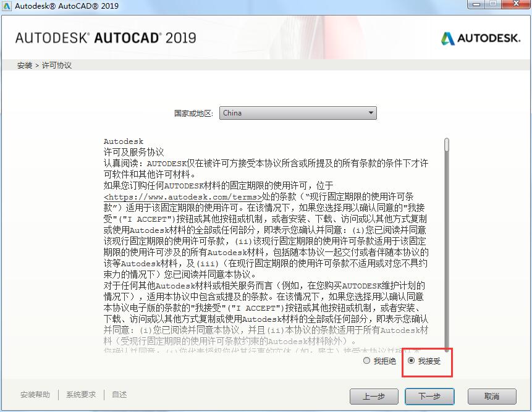Select the 我拒绝 radio button

pyautogui.click(x=366, y=361)
